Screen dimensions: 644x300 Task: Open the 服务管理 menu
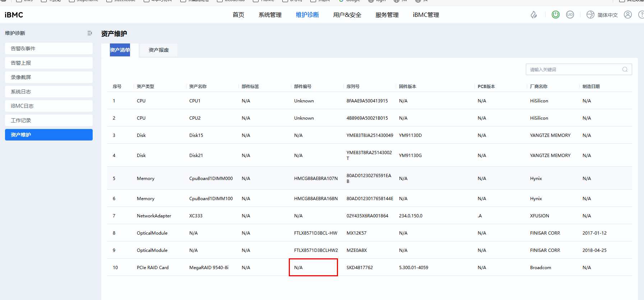387,15
